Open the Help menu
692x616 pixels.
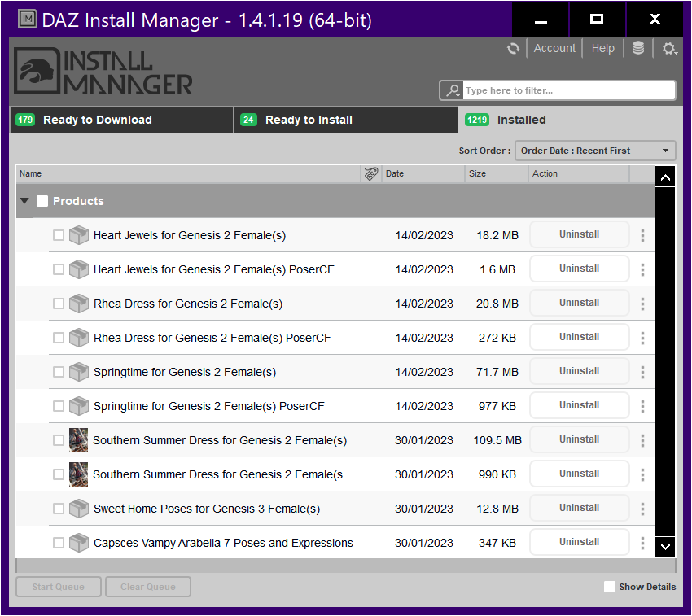pyautogui.click(x=602, y=48)
